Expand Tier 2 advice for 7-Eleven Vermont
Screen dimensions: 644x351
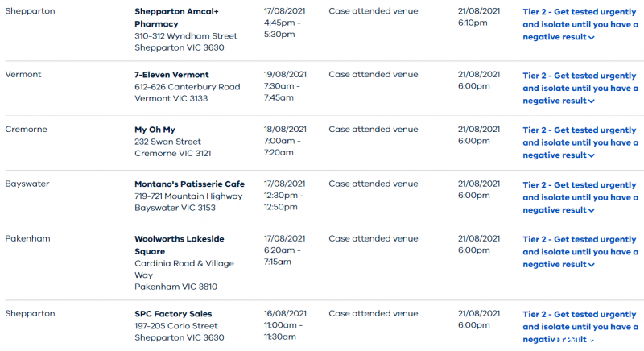tap(580, 88)
